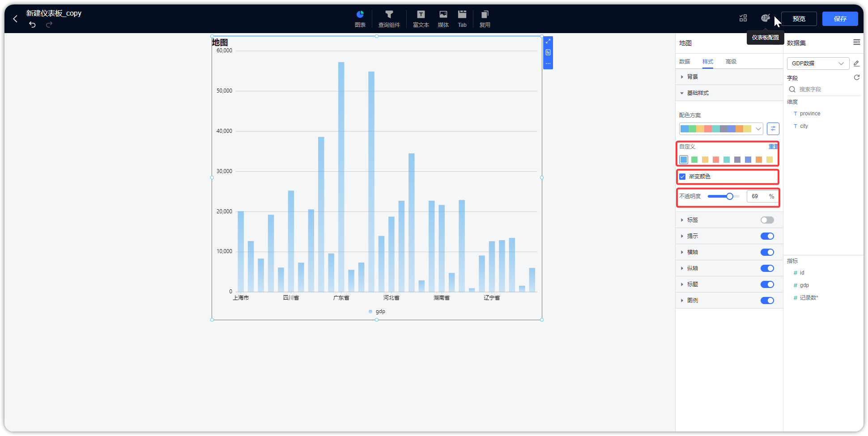Select the orange custom color swatch

pyautogui.click(x=759, y=160)
